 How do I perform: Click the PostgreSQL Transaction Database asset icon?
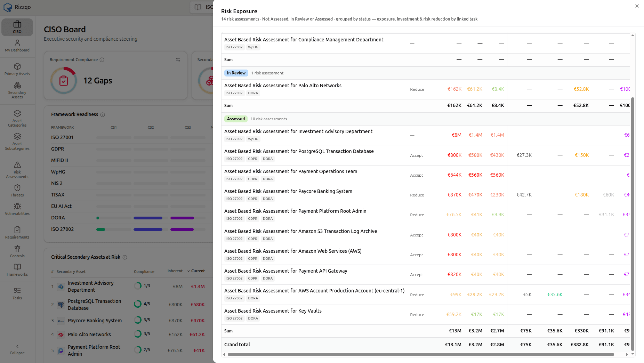(x=61, y=305)
